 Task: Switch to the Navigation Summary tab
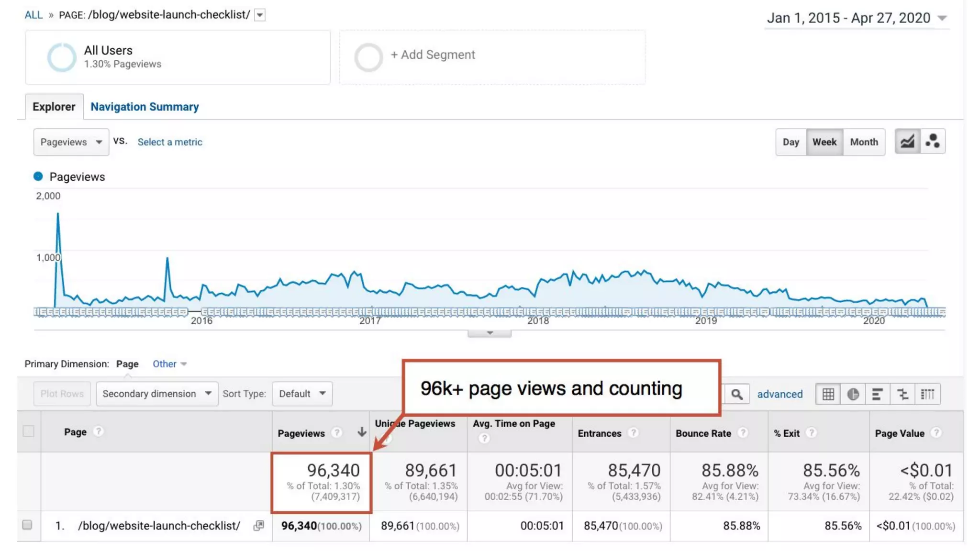click(145, 107)
